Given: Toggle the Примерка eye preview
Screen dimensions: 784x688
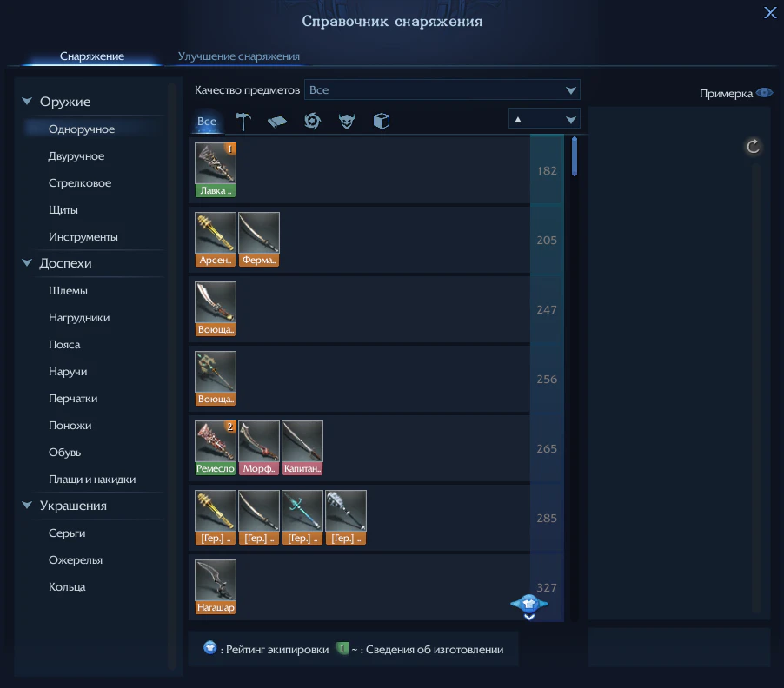Looking at the screenshot, I should 765,93.
